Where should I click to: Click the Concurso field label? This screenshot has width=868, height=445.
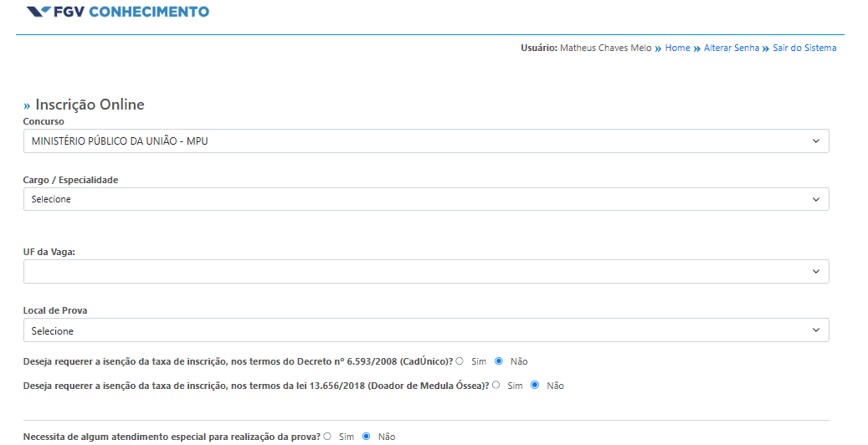44,121
